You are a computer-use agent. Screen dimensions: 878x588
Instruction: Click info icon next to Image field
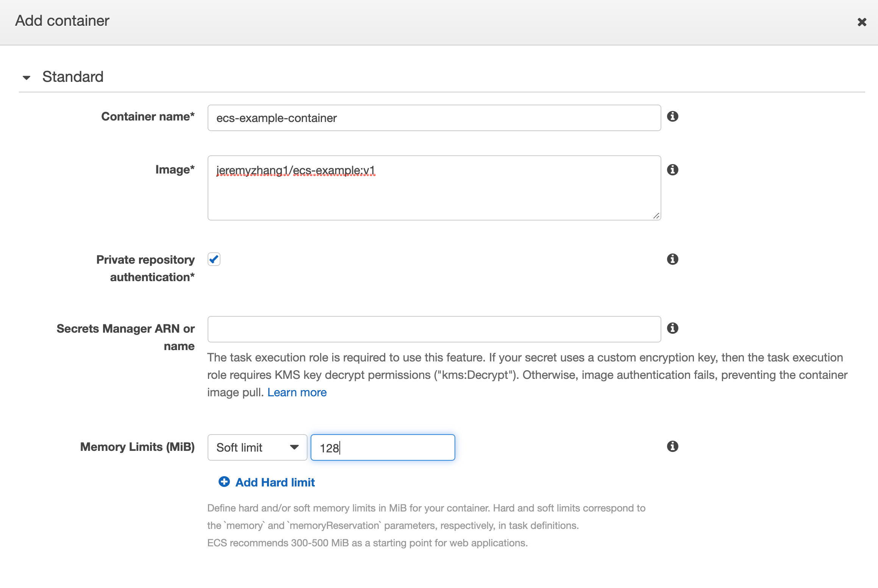(672, 170)
